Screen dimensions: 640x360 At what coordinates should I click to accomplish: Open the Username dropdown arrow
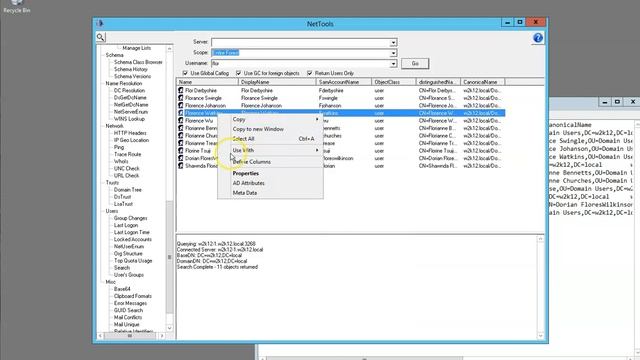[393, 64]
